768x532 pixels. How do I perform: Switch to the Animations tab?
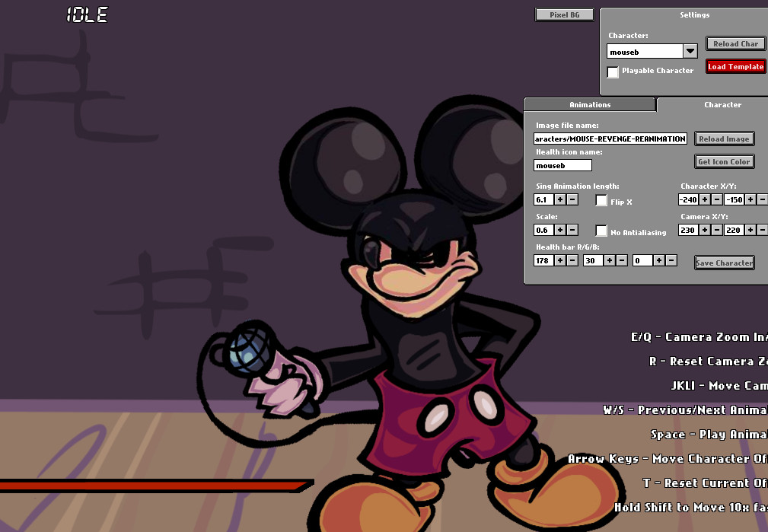[590, 104]
